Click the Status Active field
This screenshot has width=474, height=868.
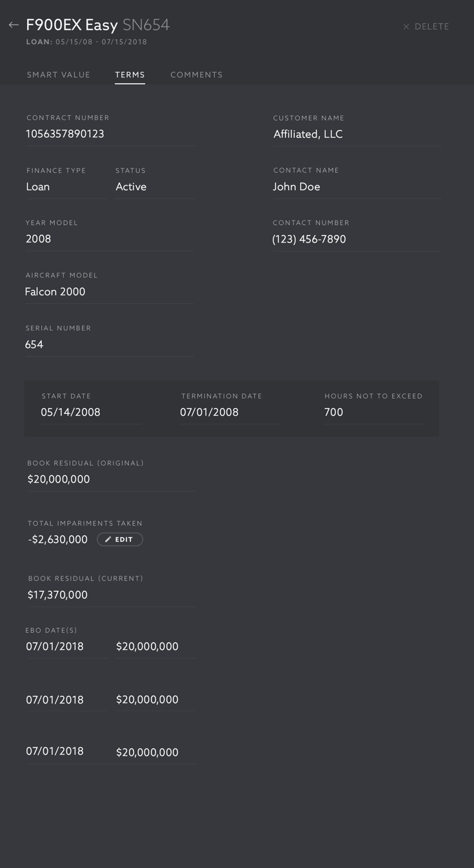coord(154,187)
